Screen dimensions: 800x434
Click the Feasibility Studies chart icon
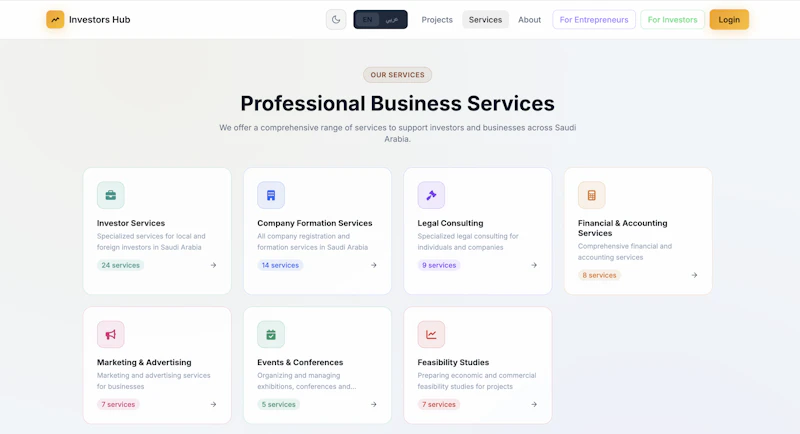[431, 334]
